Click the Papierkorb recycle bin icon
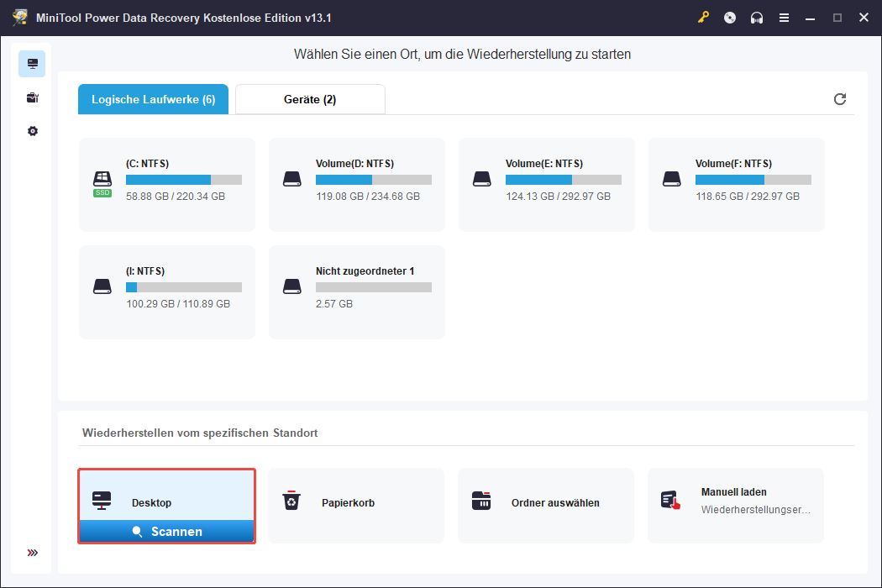This screenshot has height=588, width=882. coord(291,501)
